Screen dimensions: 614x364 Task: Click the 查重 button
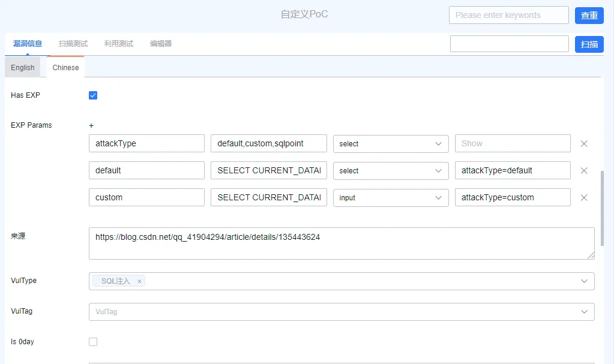(589, 15)
